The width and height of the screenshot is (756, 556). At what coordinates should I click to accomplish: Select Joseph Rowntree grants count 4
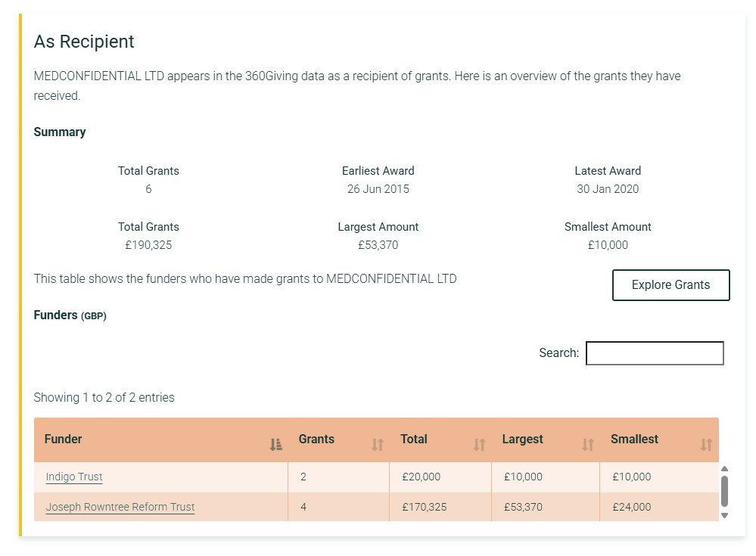[338, 507]
